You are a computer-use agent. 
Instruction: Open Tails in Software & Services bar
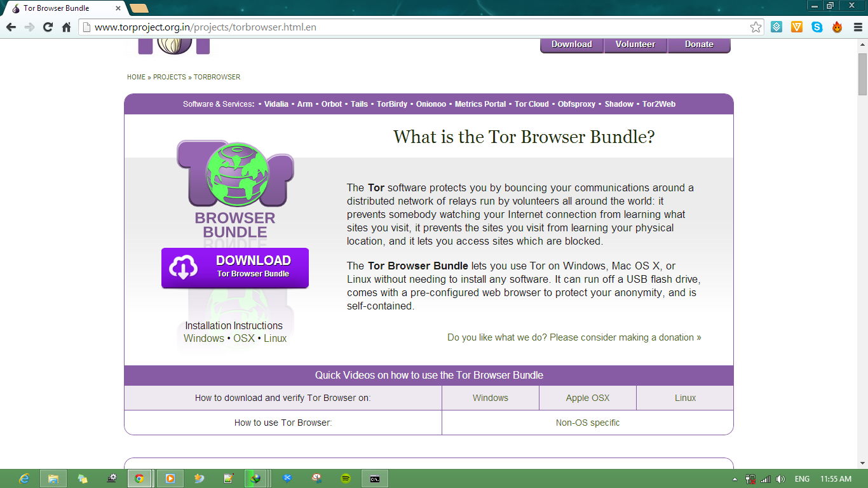click(359, 104)
